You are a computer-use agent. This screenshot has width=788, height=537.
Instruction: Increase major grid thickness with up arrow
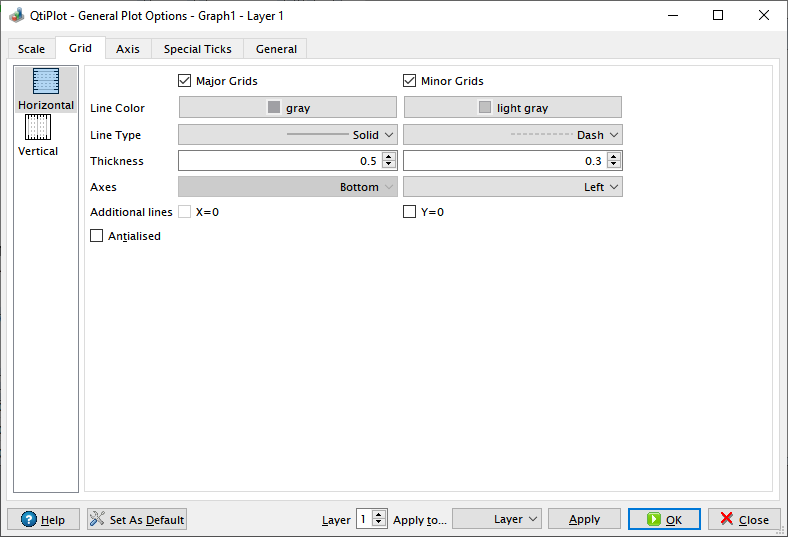point(389,156)
